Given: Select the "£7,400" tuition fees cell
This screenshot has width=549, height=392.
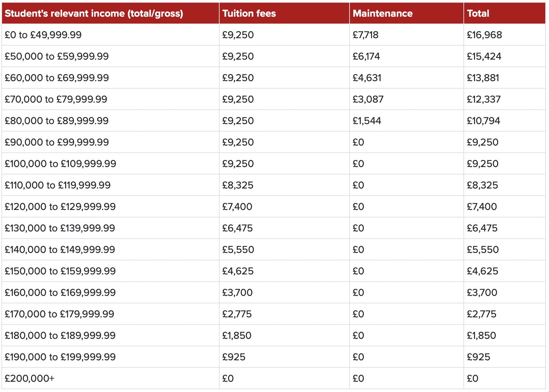Looking at the screenshot, I should (284, 207).
